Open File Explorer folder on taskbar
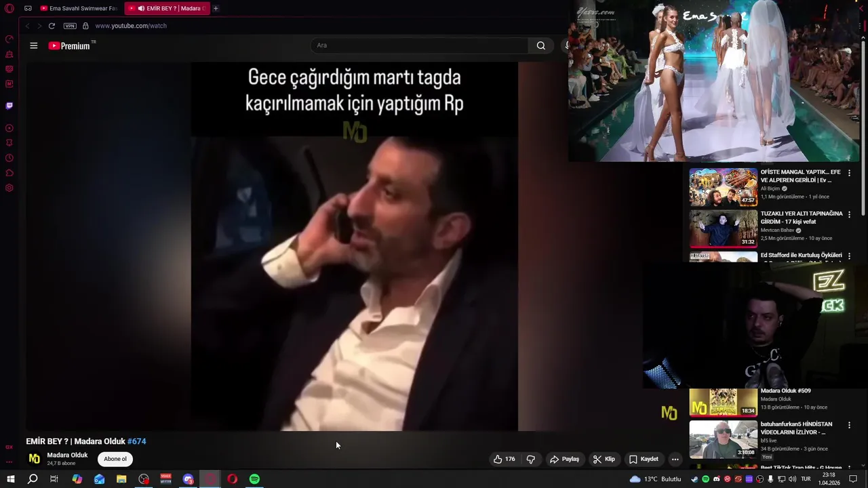This screenshot has width=868, height=488. point(121,479)
